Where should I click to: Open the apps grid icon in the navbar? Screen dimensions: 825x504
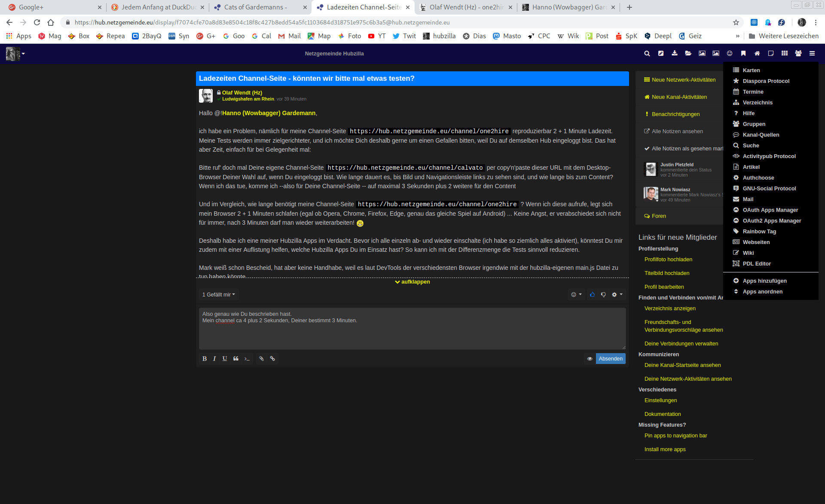[784, 54]
